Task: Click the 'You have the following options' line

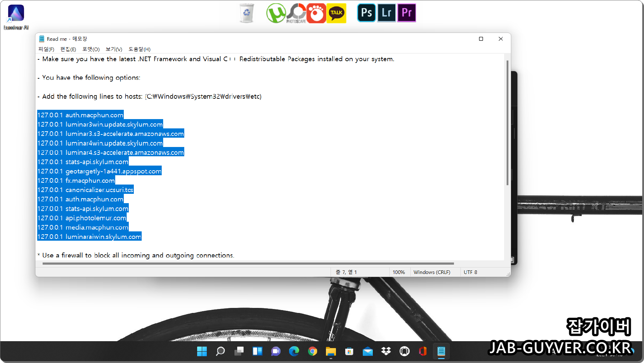Action: pyautogui.click(x=89, y=78)
